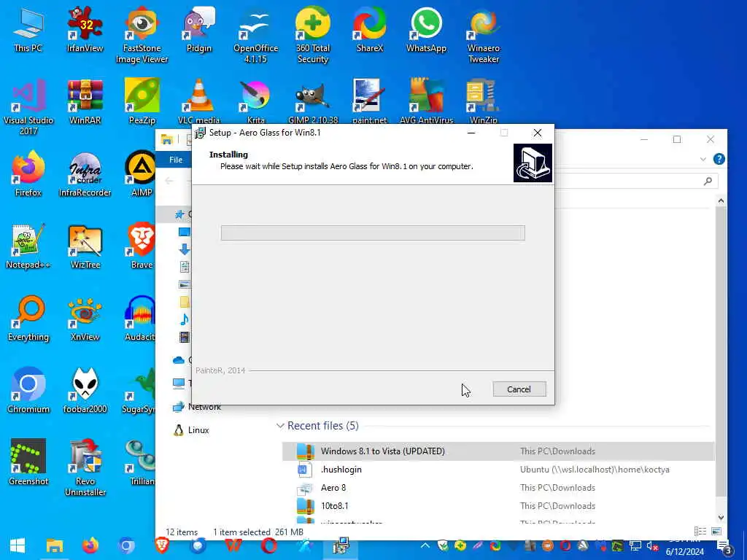Open PeaZip desktop shortcut

[142, 102]
